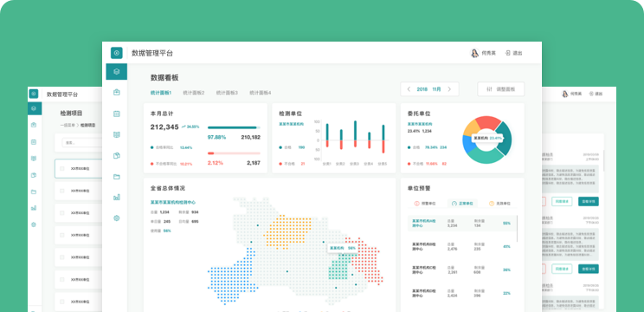
Task: Go to previous month with left chevron
Action: tap(409, 89)
